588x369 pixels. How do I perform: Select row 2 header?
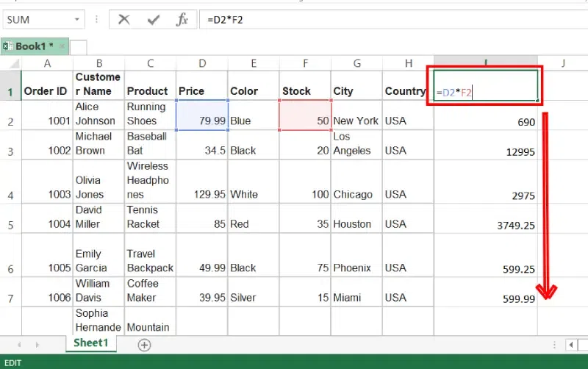click(x=10, y=115)
